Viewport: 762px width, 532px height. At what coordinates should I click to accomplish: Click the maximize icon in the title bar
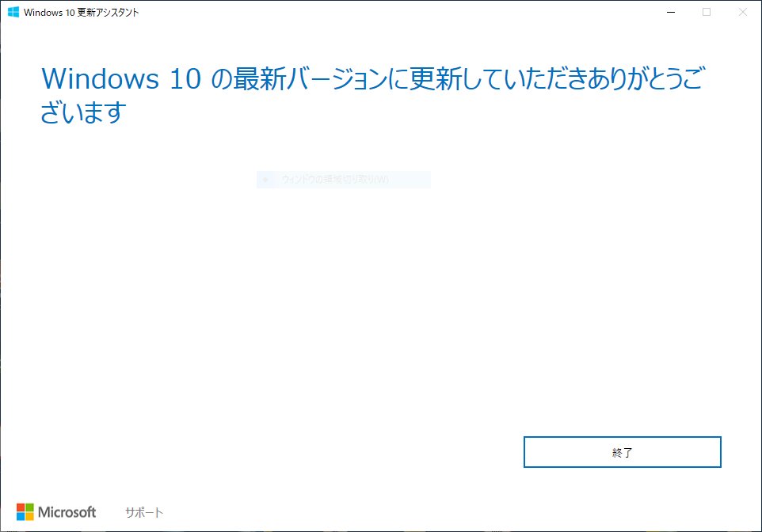(706, 12)
